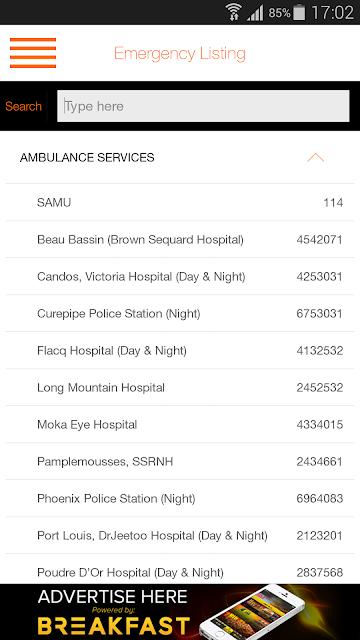Open Long Mountain Hospital entry
Screen dimensions: 360x640
180,387
